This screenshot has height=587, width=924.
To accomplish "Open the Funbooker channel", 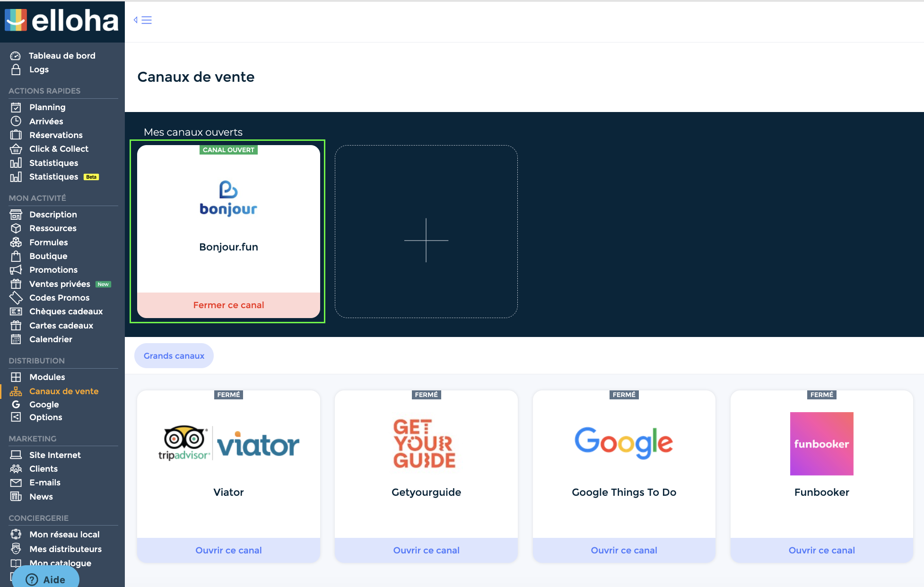I will [821, 550].
